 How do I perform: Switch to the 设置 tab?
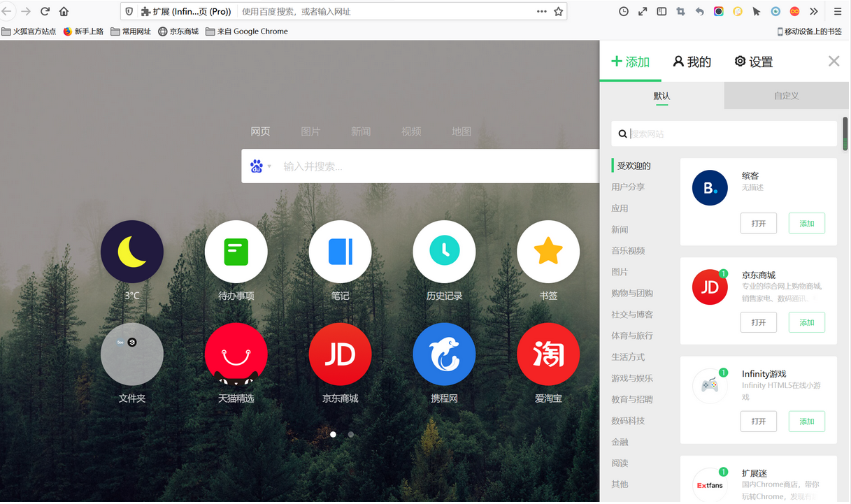pyautogui.click(x=754, y=62)
